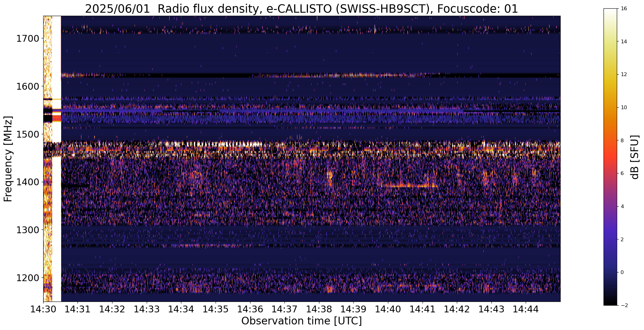
Task: Click the 'dB [SFU]' colorbar label
Action: [x=635, y=157]
